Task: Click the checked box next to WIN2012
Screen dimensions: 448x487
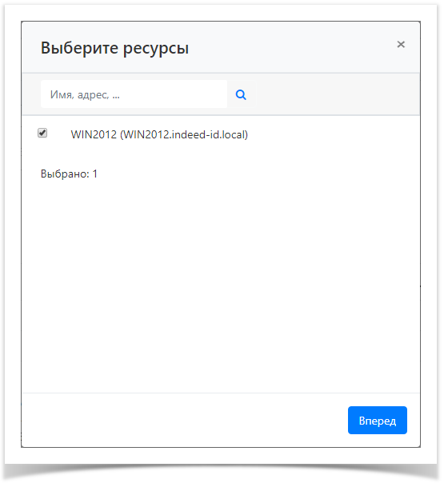Action: click(x=42, y=133)
